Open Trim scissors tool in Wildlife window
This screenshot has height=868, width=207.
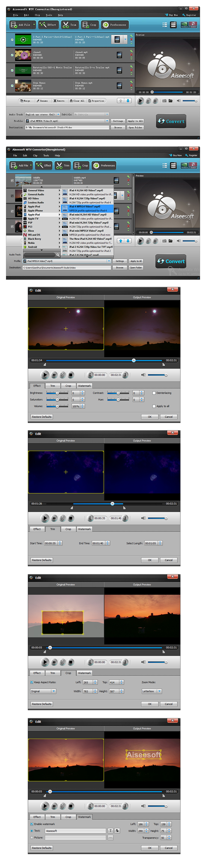(x=63, y=165)
